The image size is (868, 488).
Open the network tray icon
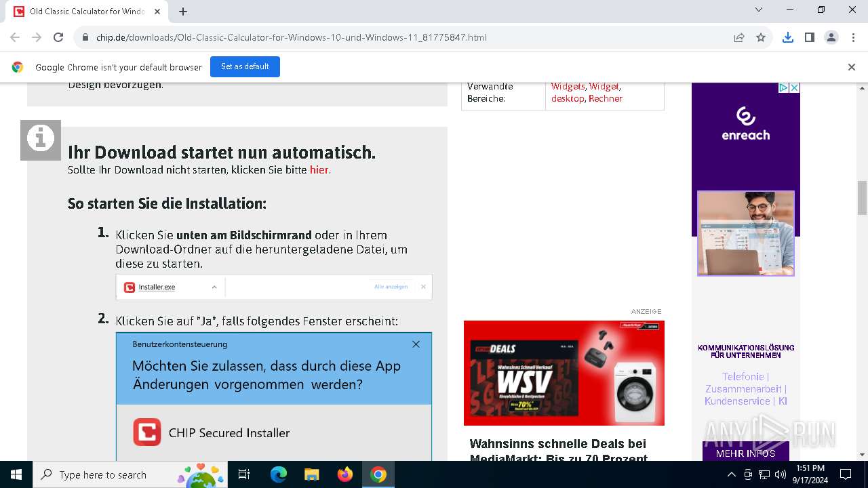(x=764, y=474)
